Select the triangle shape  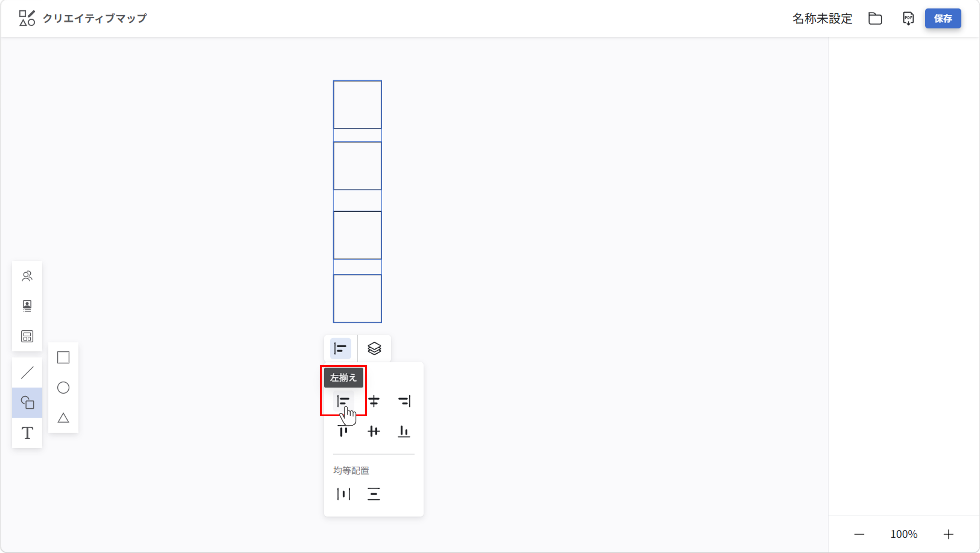(63, 418)
